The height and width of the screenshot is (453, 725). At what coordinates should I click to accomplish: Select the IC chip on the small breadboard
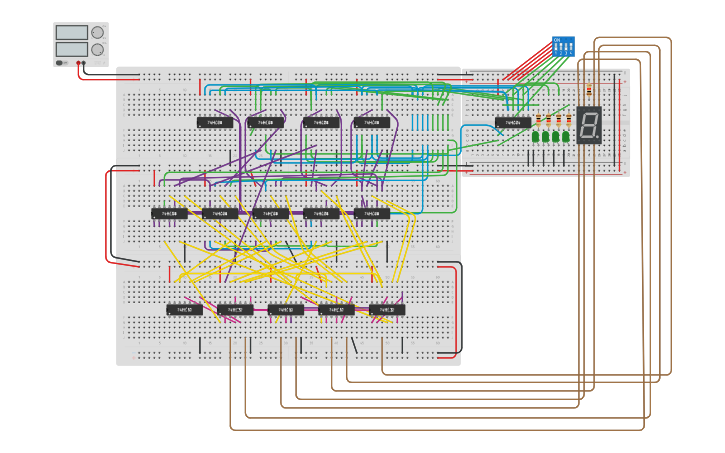point(513,123)
